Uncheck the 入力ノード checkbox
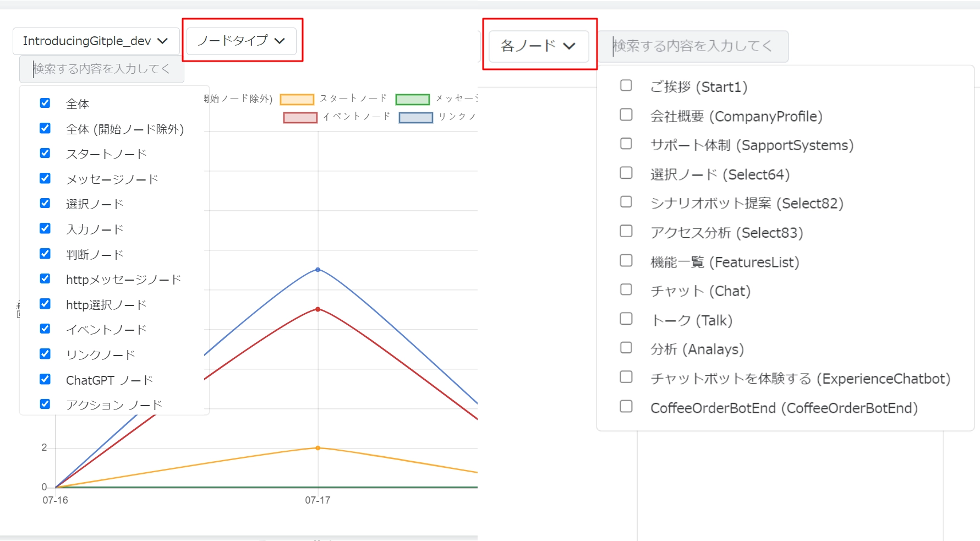This screenshot has height=541, width=980. coord(45,228)
